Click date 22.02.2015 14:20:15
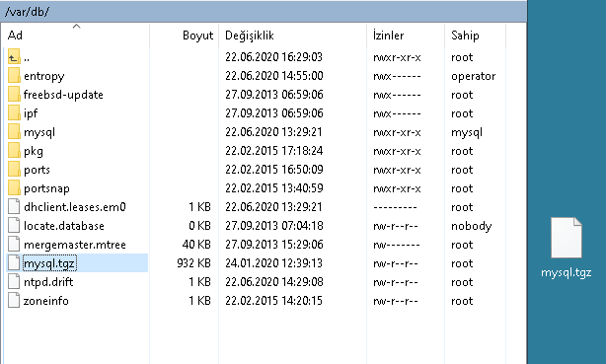The image size is (606, 364). pyautogui.click(x=273, y=301)
